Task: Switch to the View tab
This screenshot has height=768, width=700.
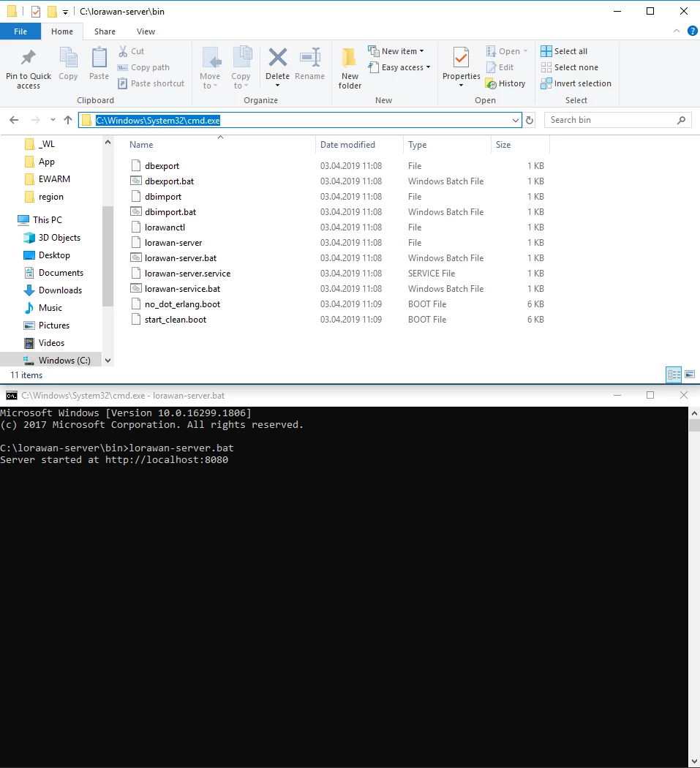Action: click(x=146, y=31)
